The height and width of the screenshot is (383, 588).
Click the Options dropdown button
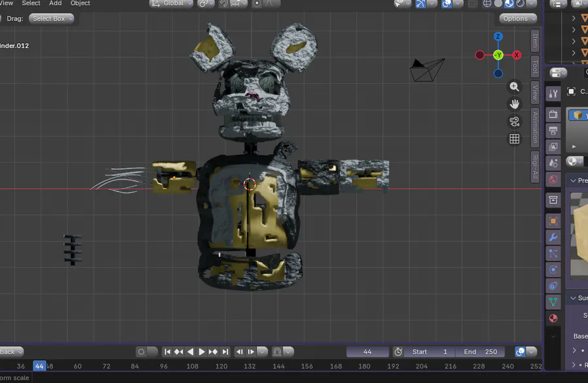coord(518,18)
